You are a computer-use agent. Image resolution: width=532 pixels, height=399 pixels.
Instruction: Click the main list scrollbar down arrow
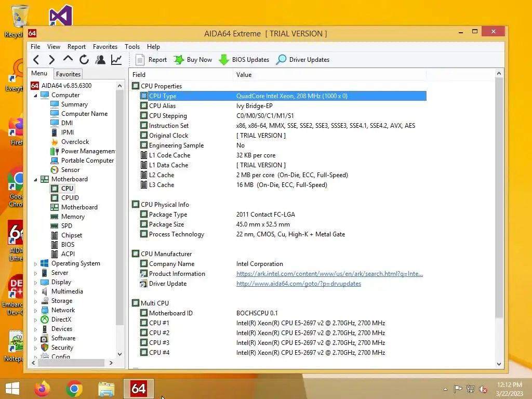[x=499, y=364]
